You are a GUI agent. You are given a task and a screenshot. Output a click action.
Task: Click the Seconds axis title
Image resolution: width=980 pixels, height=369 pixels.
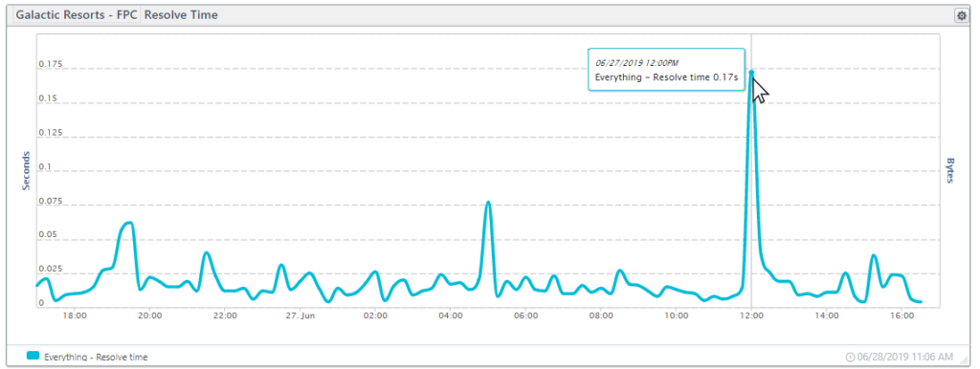coord(26,170)
